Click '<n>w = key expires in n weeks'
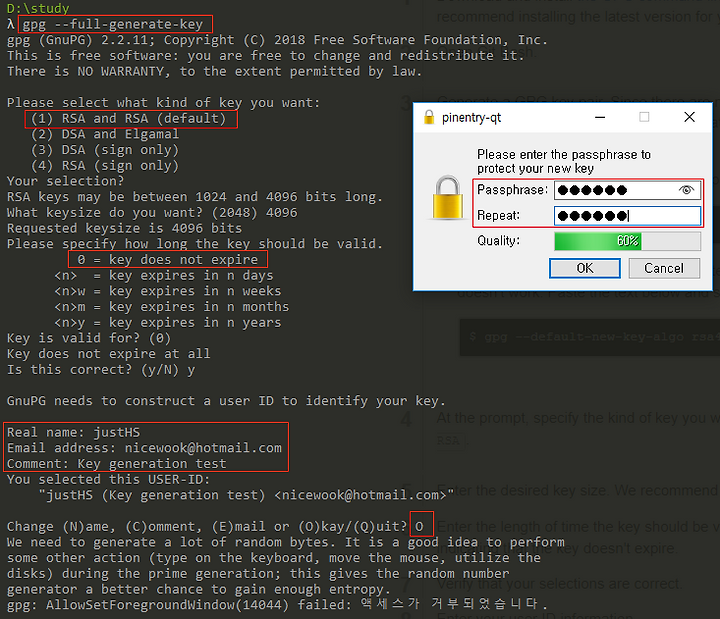The image size is (720, 619). (x=168, y=291)
